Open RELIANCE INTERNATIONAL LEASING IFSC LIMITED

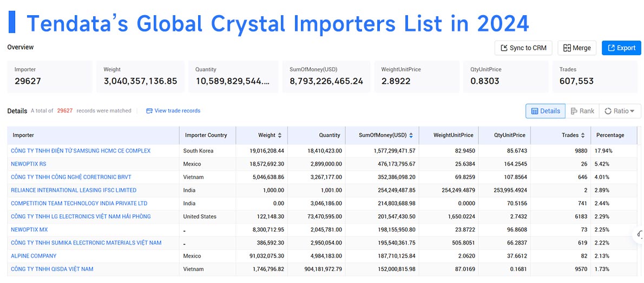pyautogui.click(x=74, y=190)
